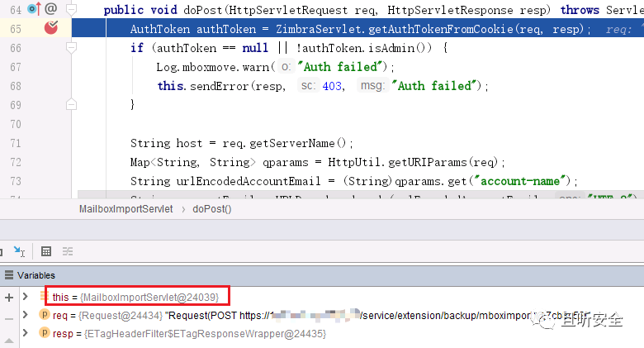Click the parameter icon beside 'req'
The width and height of the screenshot is (644, 348).
point(45,315)
